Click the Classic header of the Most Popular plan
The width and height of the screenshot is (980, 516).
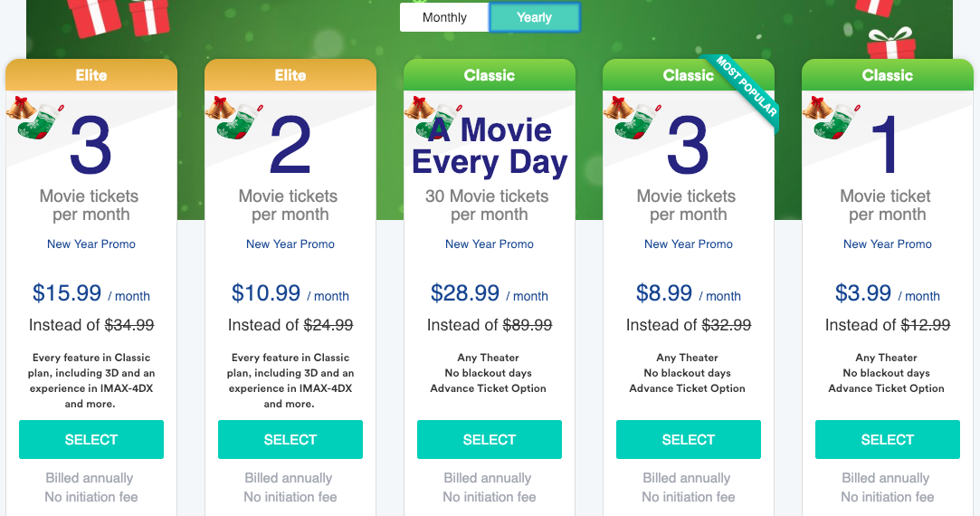click(689, 75)
